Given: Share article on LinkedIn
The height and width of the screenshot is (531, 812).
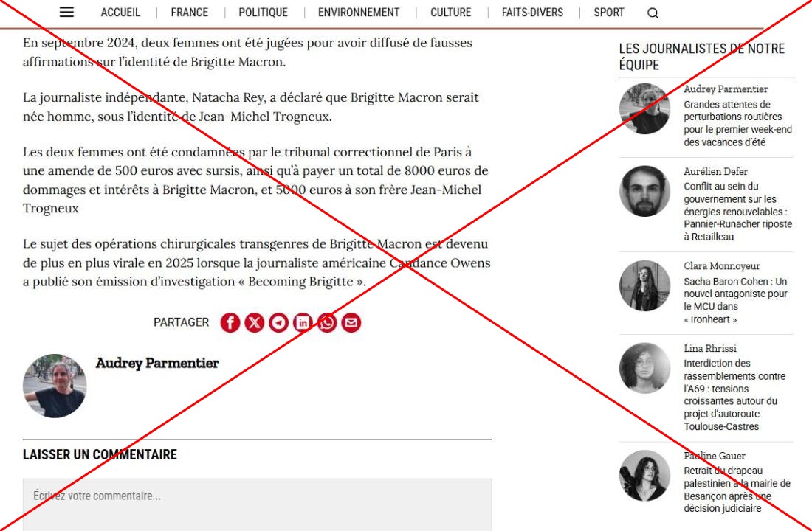Looking at the screenshot, I should (x=303, y=322).
